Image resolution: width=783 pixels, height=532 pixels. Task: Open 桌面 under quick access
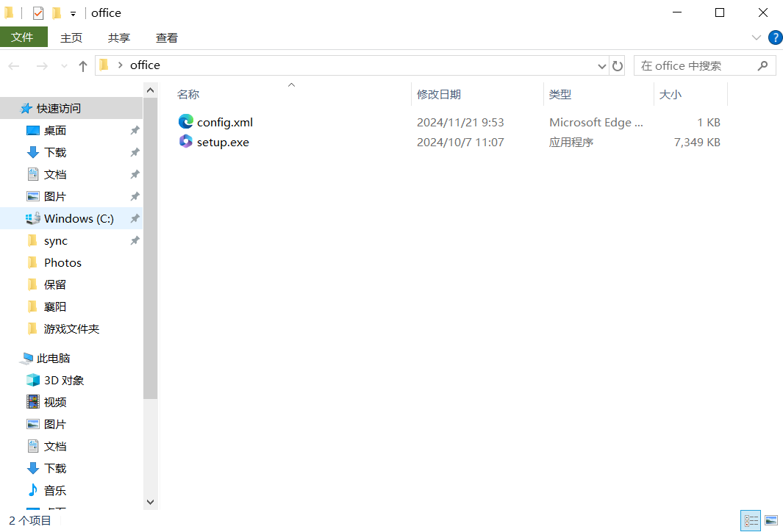tap(55, 130)
